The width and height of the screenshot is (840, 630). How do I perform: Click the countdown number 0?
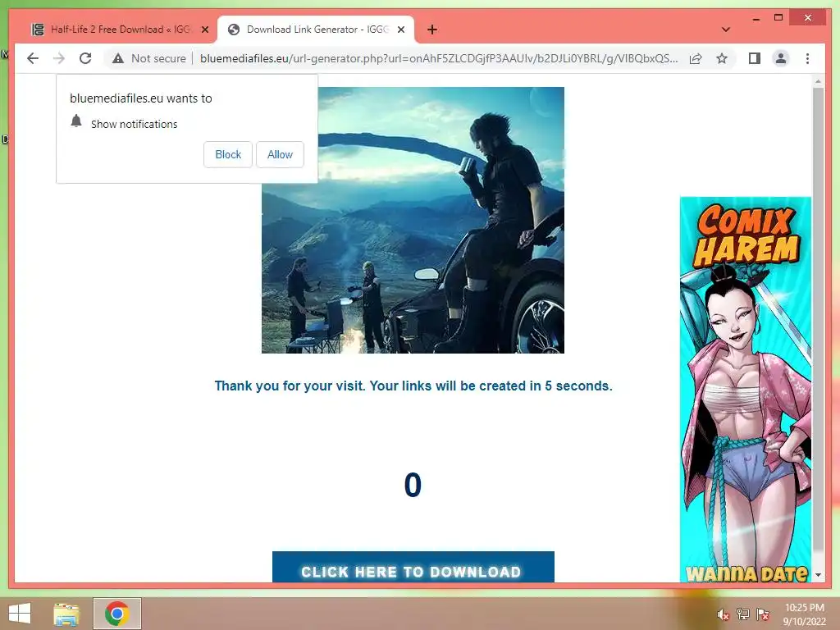click(413, 485)
